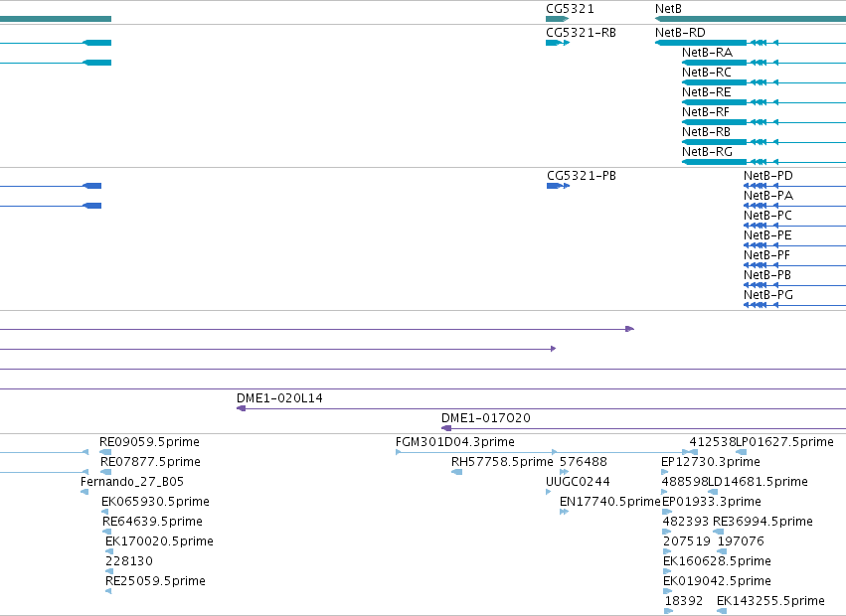Select the NetB-RA transcript
Image resolution: width=846 pixels, height=616 pixels.
[x=764, y=63]
